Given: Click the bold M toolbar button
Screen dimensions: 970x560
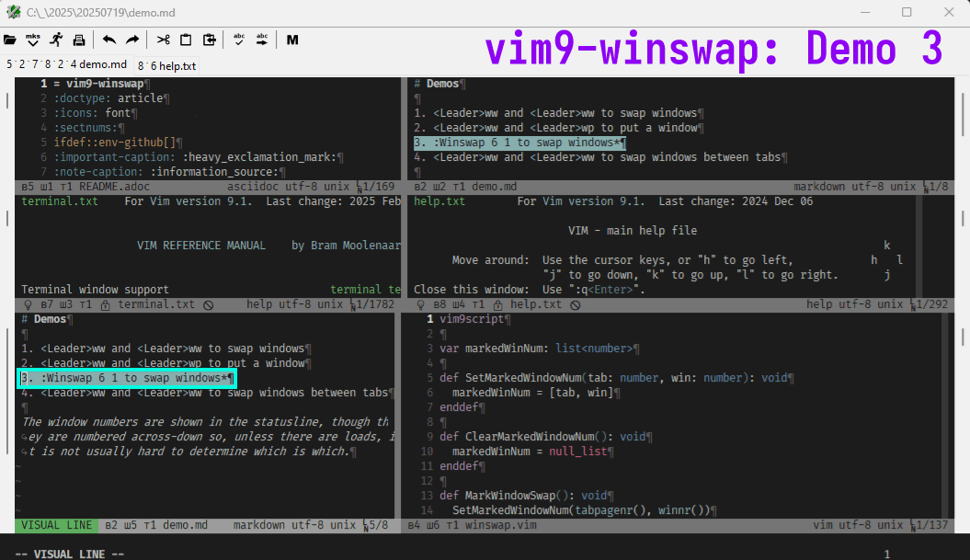Looking at the screenshot, I should click(292, 40).
